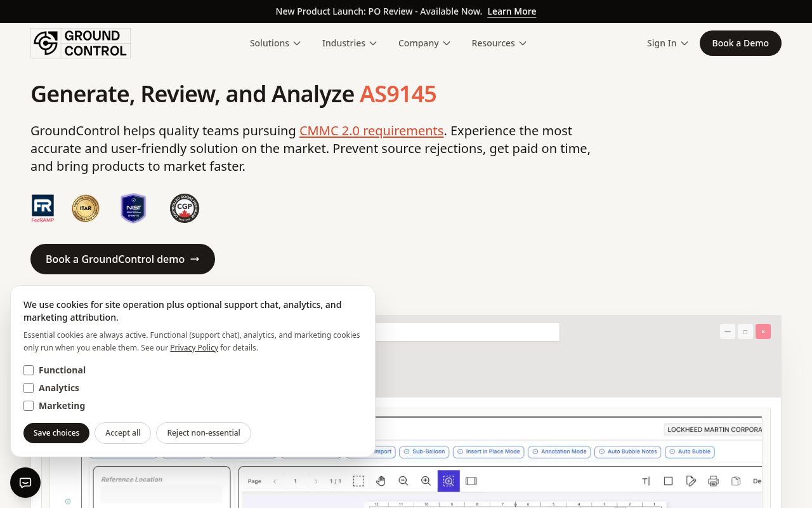The width and height of the screenshot is (812, 508).
Task: Click the printer icon
Action: pos(714,481)
